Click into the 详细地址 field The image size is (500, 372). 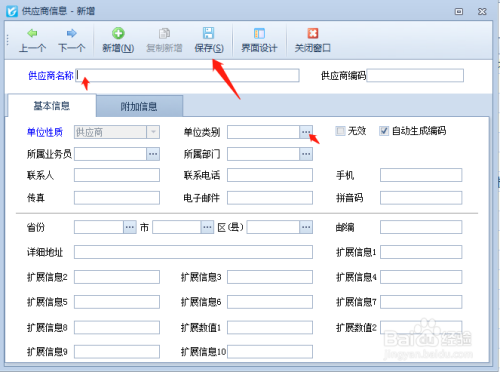(193, 252)
